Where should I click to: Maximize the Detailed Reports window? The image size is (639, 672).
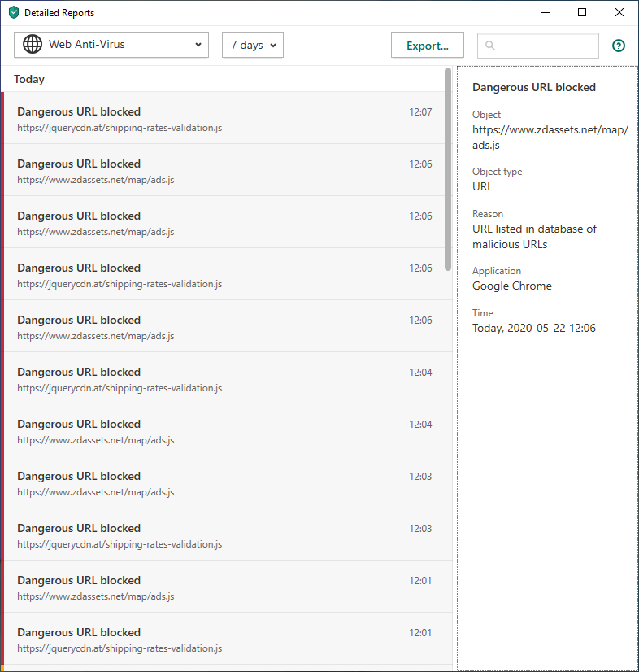point(582,12)
